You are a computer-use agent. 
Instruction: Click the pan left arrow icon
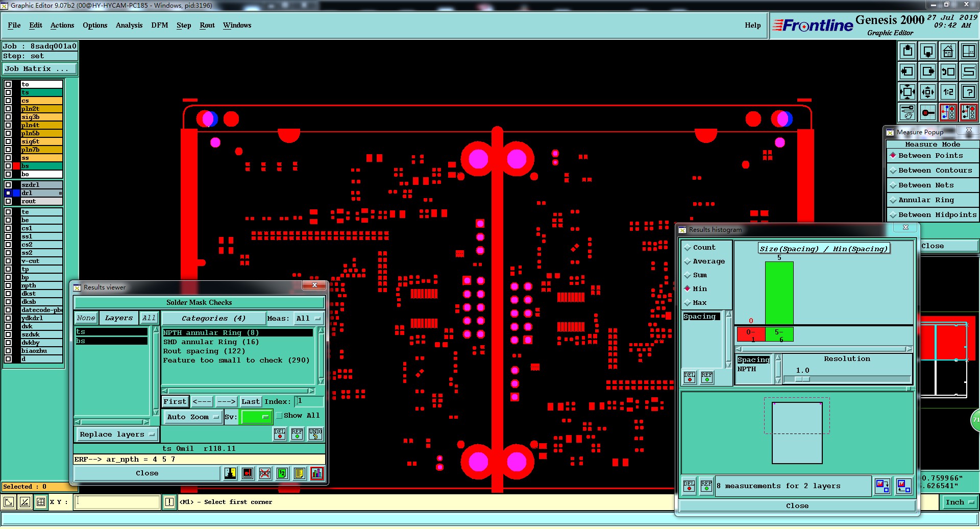point(908,71)
